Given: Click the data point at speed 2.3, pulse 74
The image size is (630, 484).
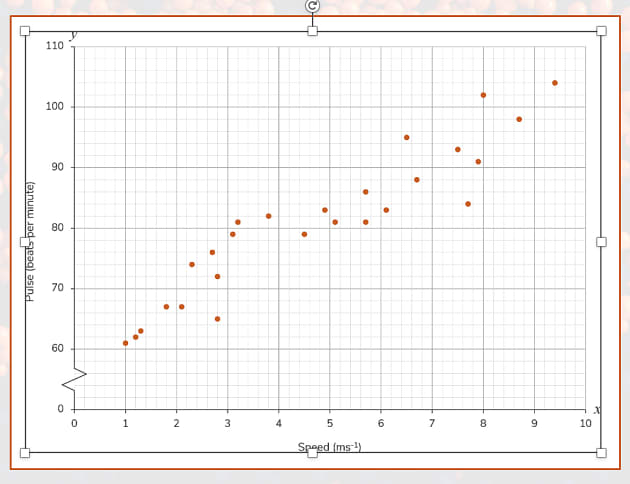Looking at the screenshot, I should [192, 264].
